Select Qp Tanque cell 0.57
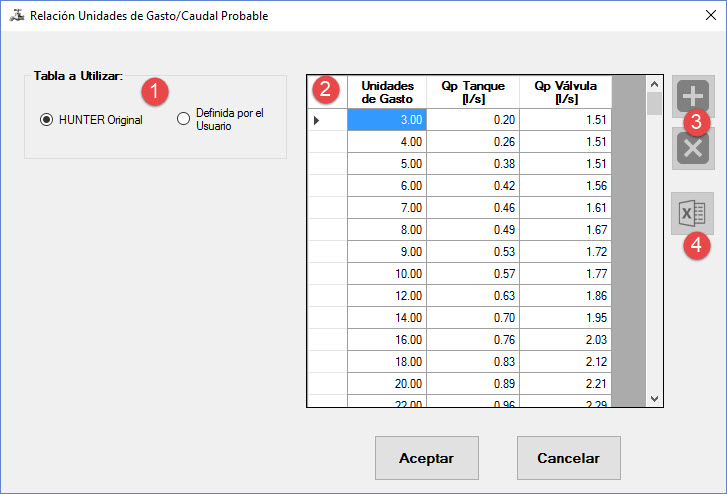Viewport: 727px width, 494px height. [473, 274]
